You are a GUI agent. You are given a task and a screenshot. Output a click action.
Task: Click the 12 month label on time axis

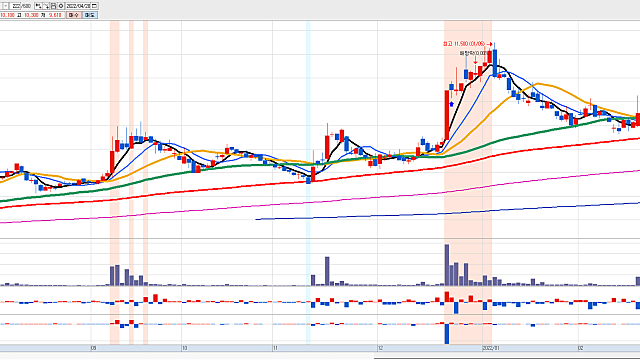click(x=380, y=348)
